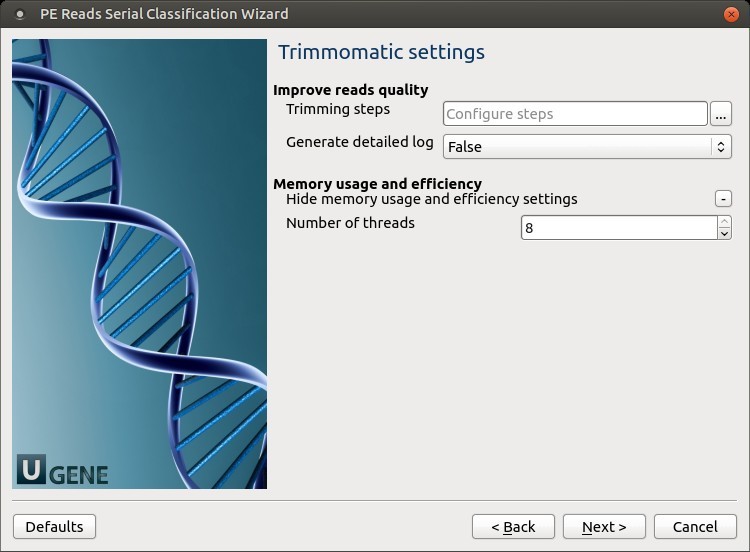Decrease the number of threads value
Viewport: 750px width, 552px height.
[x=725, y=233]
